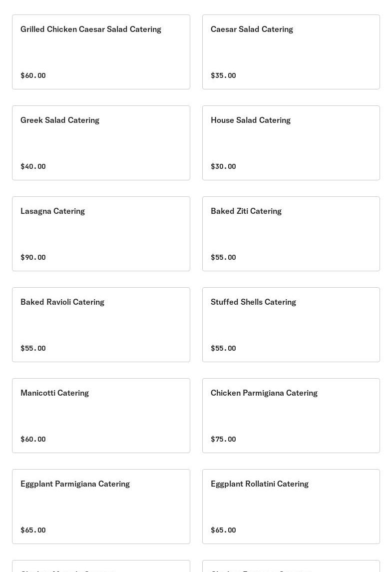
Task: Click the $60.00 price under Manicotti Catering
Action: coord(33,439)
